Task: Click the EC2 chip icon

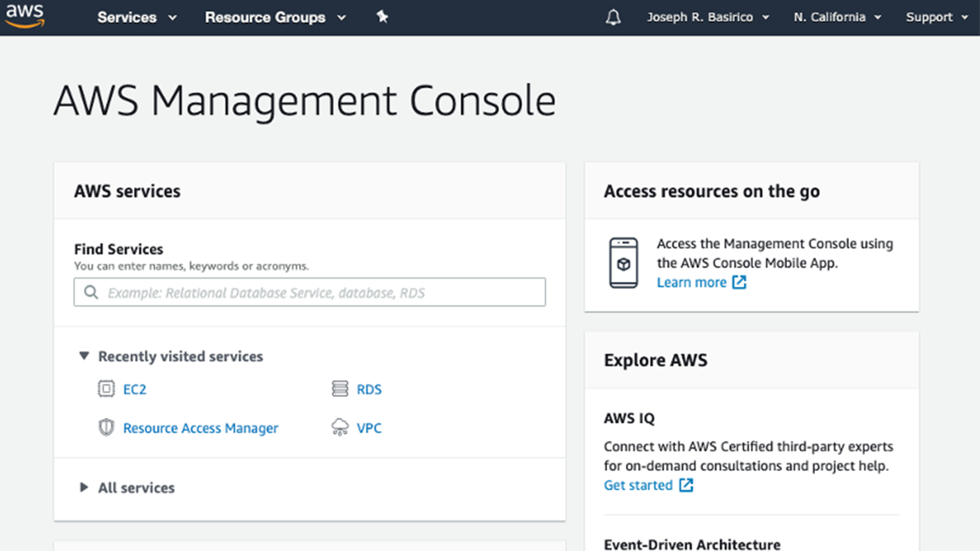Action: click(106, 389)
